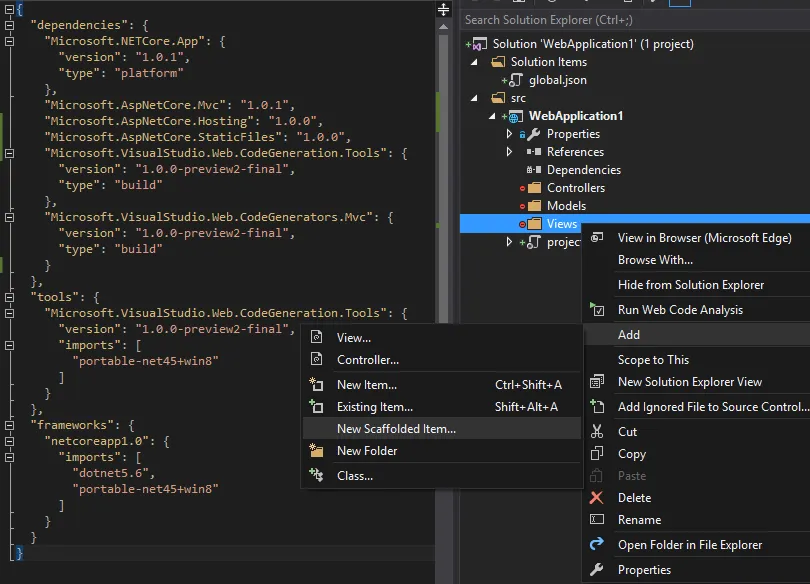Image resolution: width=810 pixels, height=584 pixels.
Task: Click the Solution 'WebApplication1' icon
Action: click(x=477, y=44)
